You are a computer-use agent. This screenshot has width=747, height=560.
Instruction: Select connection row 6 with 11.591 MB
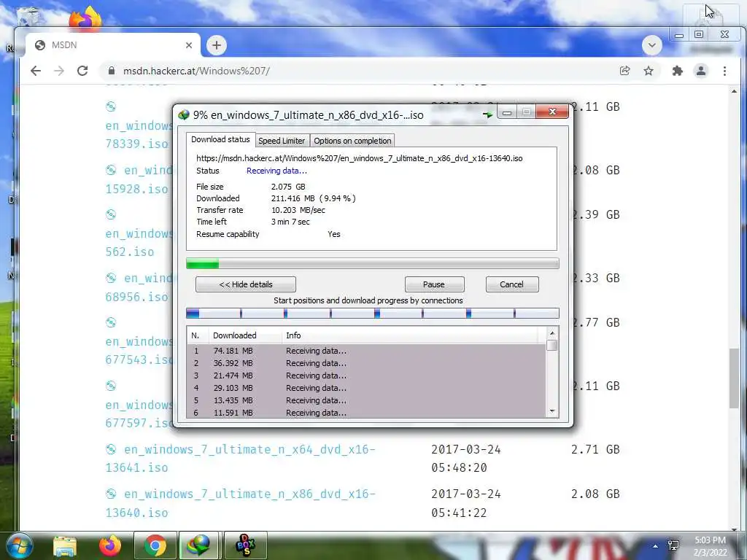tap(366, 413)
